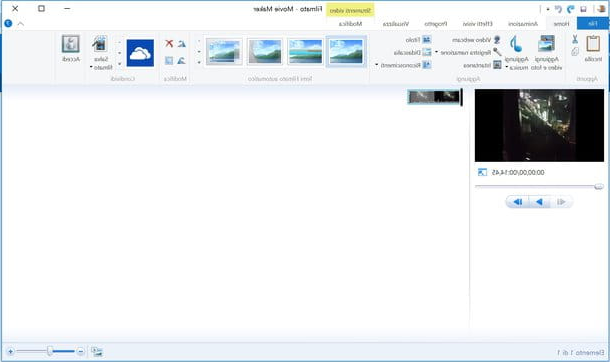
Task: Click the scissors cut icon
Action: click(575, 39)
